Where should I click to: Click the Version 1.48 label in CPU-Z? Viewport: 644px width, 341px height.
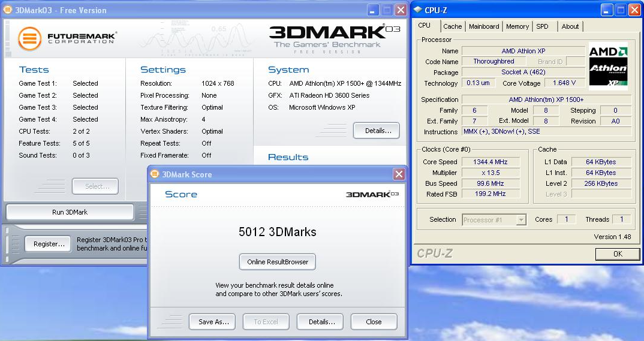(612, 237)
